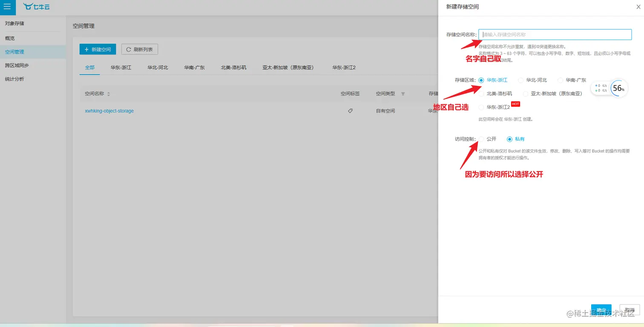This screenshot has height=327, width=644.
Task: Sort by 空间名称 column arrows
Action: (108, 94)
